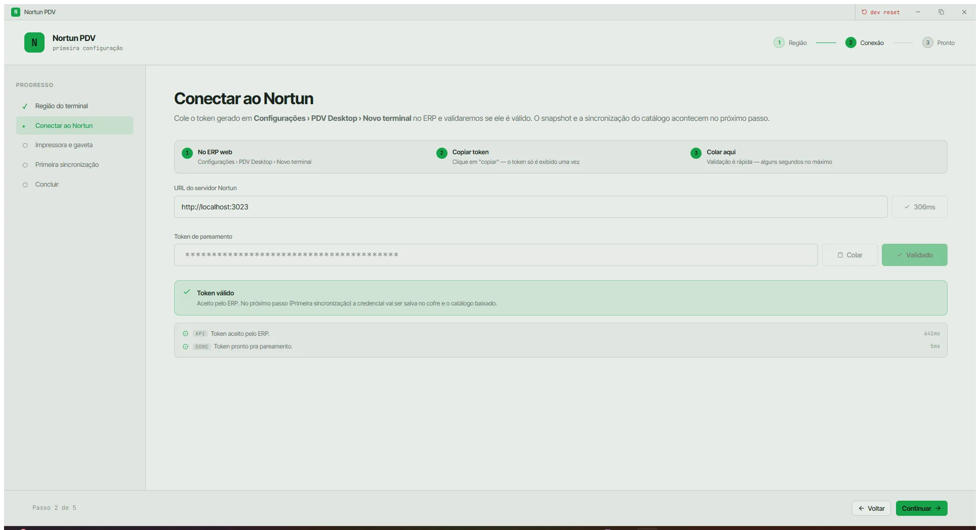The image size is (980, 530).
Task: Go back with the Voltar button
Action: coord(871,508)
